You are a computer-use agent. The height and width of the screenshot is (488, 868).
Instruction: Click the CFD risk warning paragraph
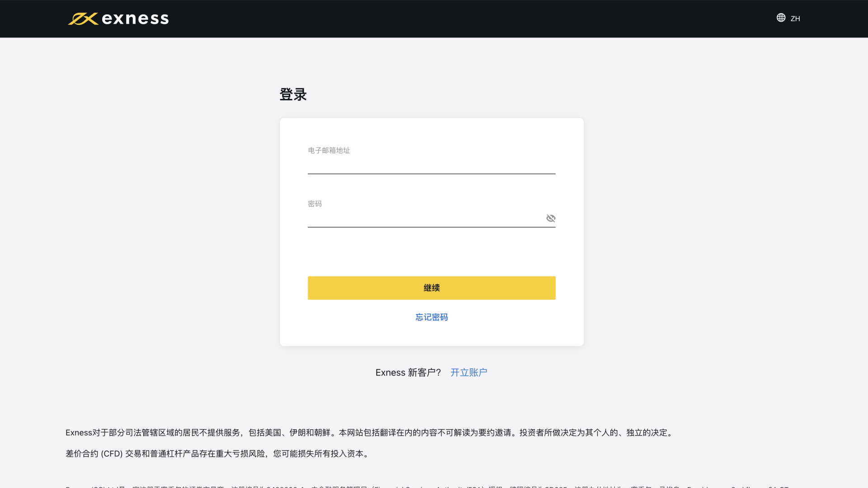(x=217, y=454)
